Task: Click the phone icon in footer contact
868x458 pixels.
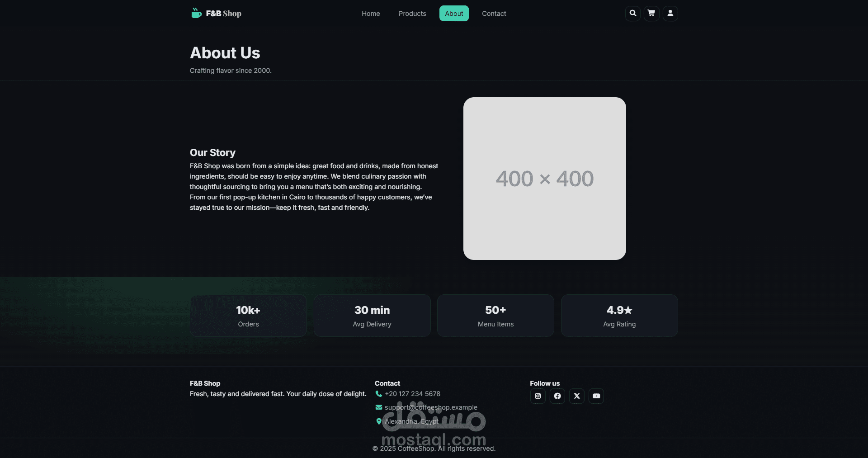Action: tap(379, 394)
